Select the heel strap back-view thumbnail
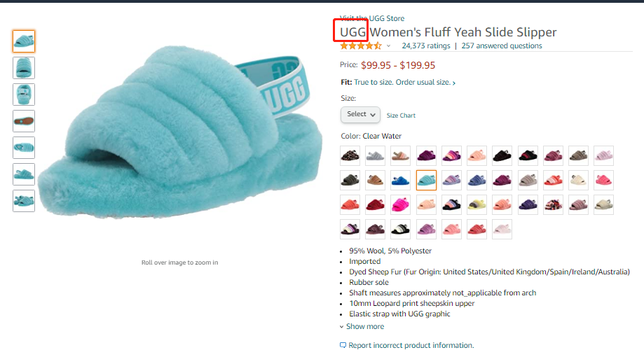 pyautogui.click(x=24, y=94)
